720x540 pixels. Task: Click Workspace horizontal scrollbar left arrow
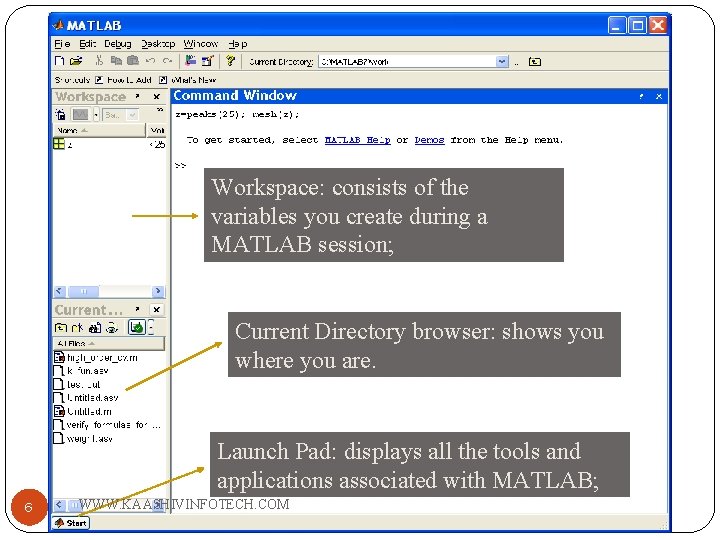point(60,291)
